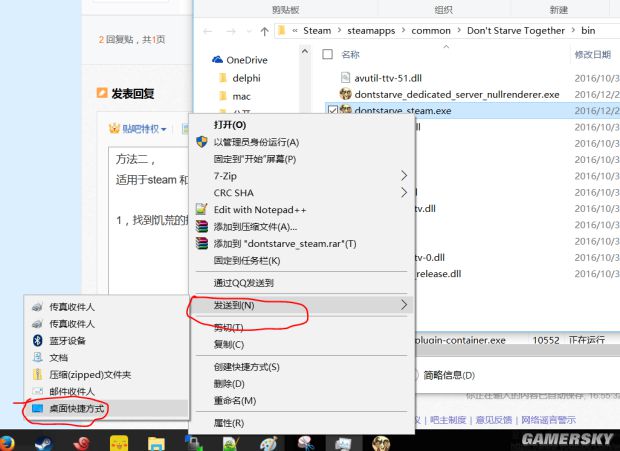
Task: Choose 通过QQ发送到 menu entry
Action: pos(302,283)
